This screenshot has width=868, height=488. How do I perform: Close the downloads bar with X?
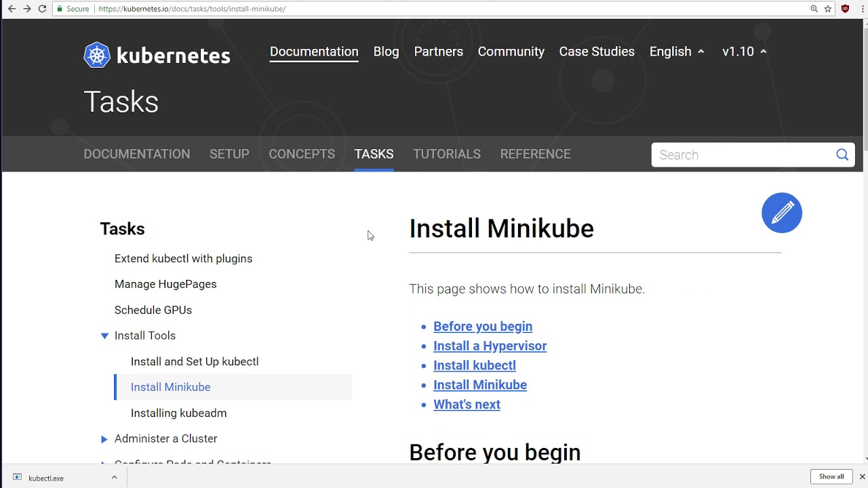coord(862,476)
